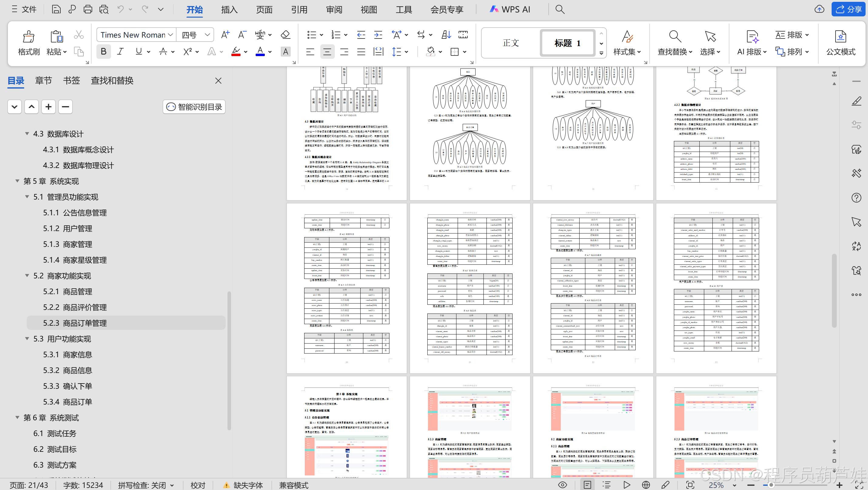This screenshot has width=868, height=490.
Task: Click the 智能识别目录 button
Action: click(x=194, y=107)
